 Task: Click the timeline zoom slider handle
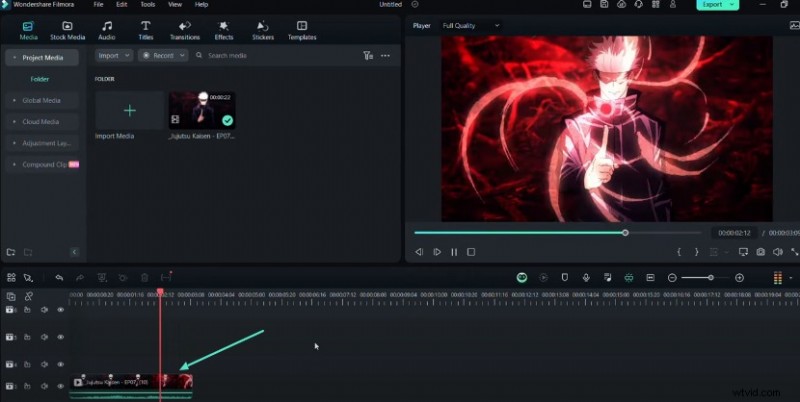[x=711, y=277]
